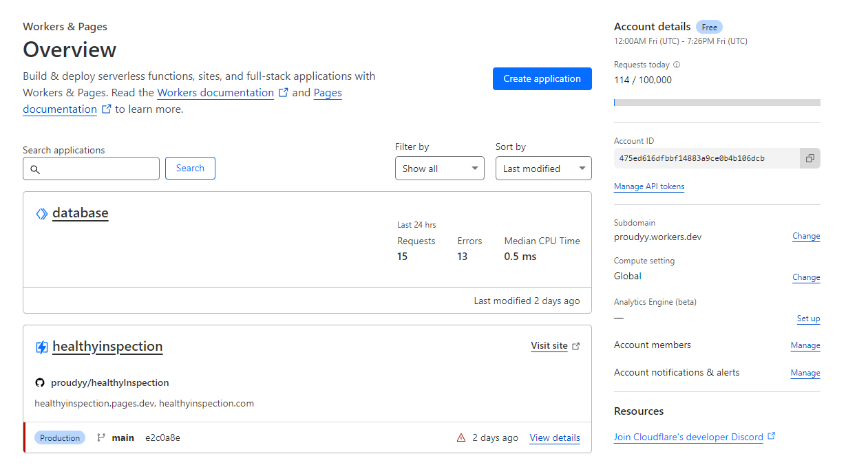Open the Filter by Show all dropdown
Screen dimensions: 868x476
(439, 169)
